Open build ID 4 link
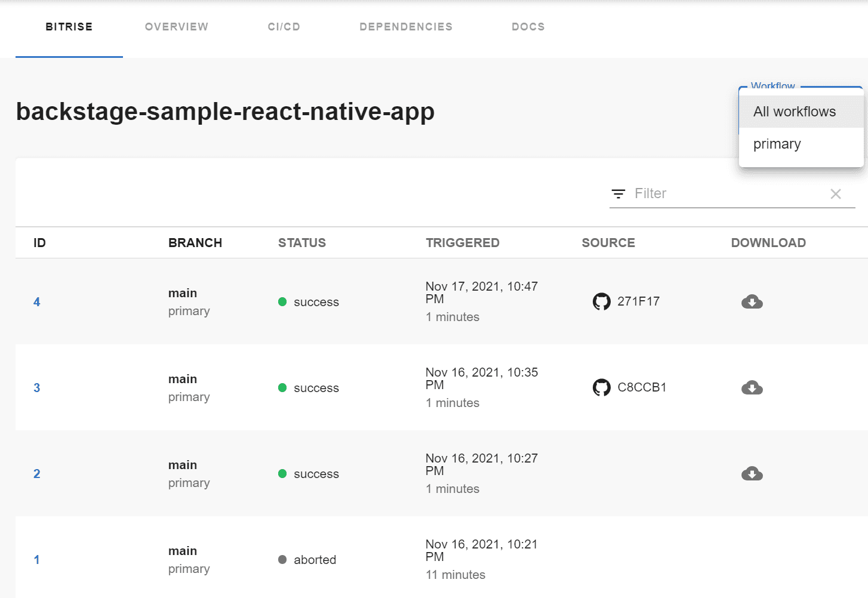Image resolution: width=868 pixels, height=598 pixels. coord(37,302)
